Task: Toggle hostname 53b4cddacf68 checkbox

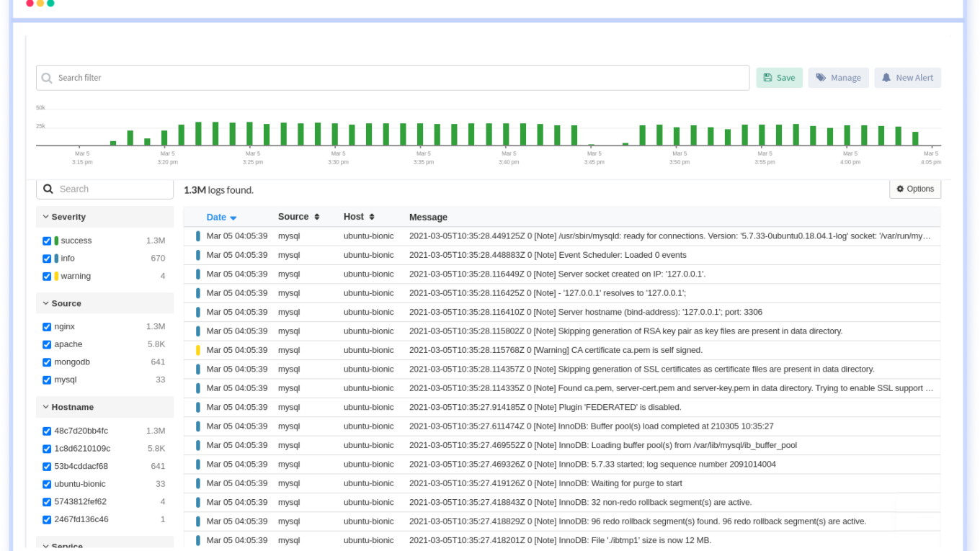Action: [47, 467]
